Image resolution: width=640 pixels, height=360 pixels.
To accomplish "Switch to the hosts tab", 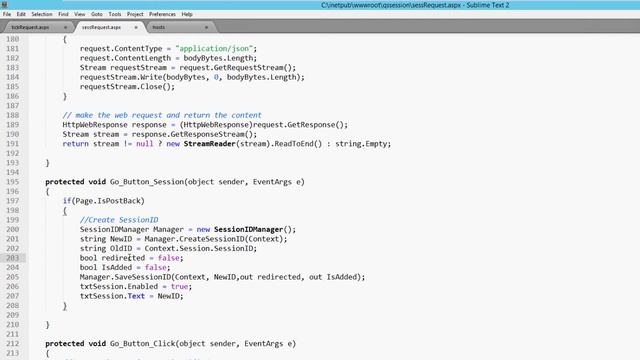I will (158, 27).
